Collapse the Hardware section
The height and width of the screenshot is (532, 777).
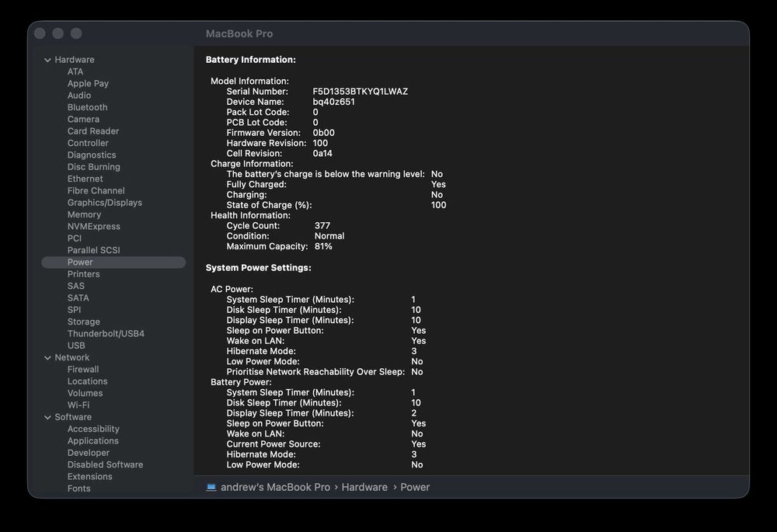pyautogui.click(x=47, y=60)
